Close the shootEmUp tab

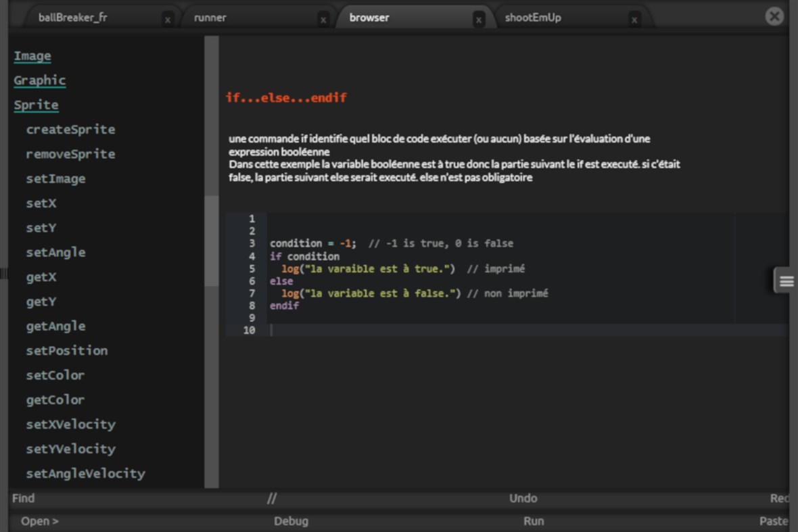[x=634, y=20]
